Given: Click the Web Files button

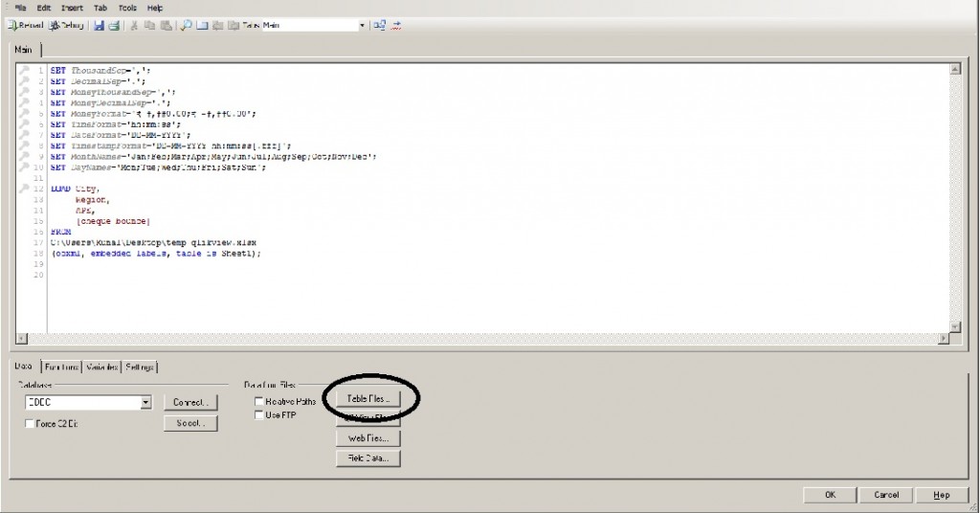Looking at the screenshot, I should [x=367, y=438].
